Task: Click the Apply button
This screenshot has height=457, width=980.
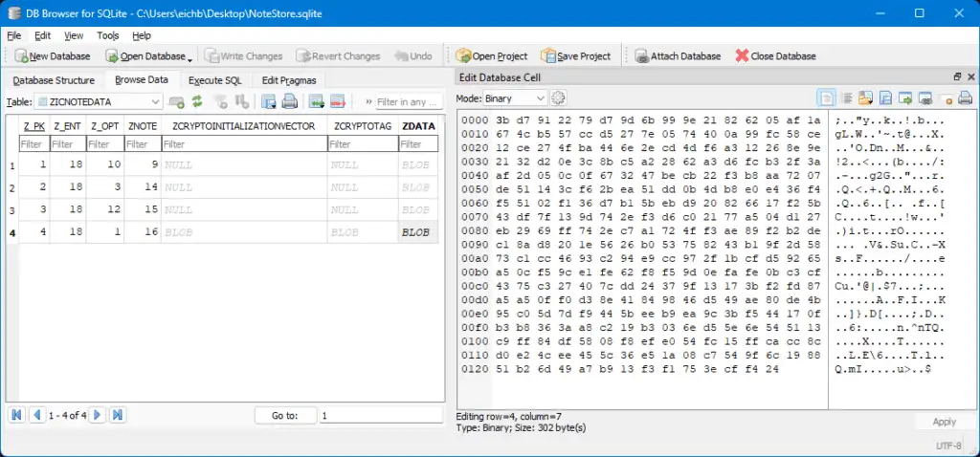Action: coord(945,422)
